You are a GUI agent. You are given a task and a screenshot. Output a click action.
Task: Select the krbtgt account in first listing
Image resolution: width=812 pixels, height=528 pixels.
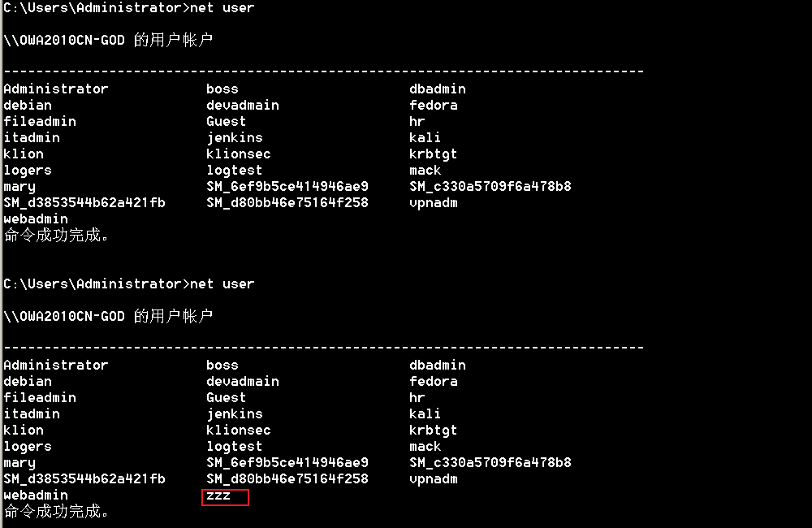coord(433,154)
